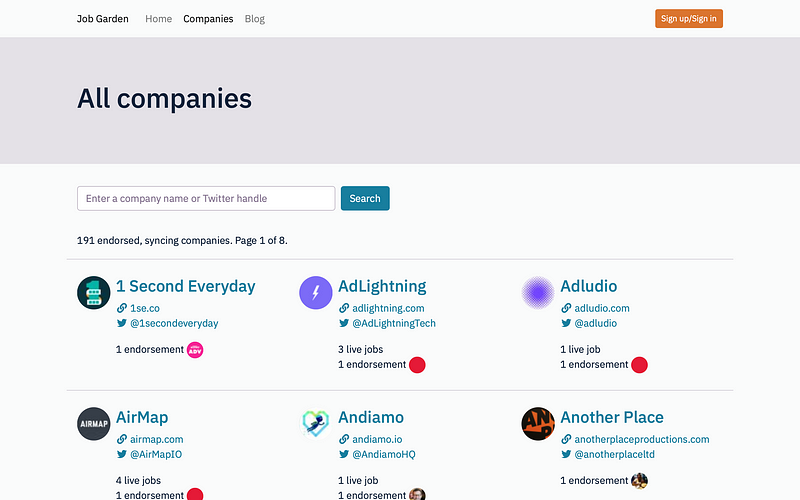Click the Job Garden brand link
800x500 pixels.
click(x=103, y=19)
